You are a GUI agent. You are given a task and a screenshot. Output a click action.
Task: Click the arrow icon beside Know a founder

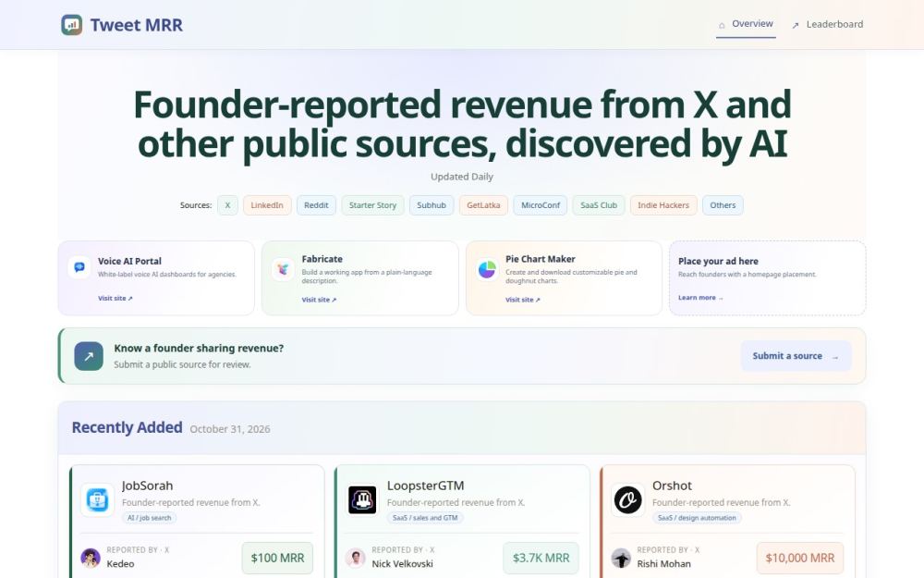[x=89, y=356]
